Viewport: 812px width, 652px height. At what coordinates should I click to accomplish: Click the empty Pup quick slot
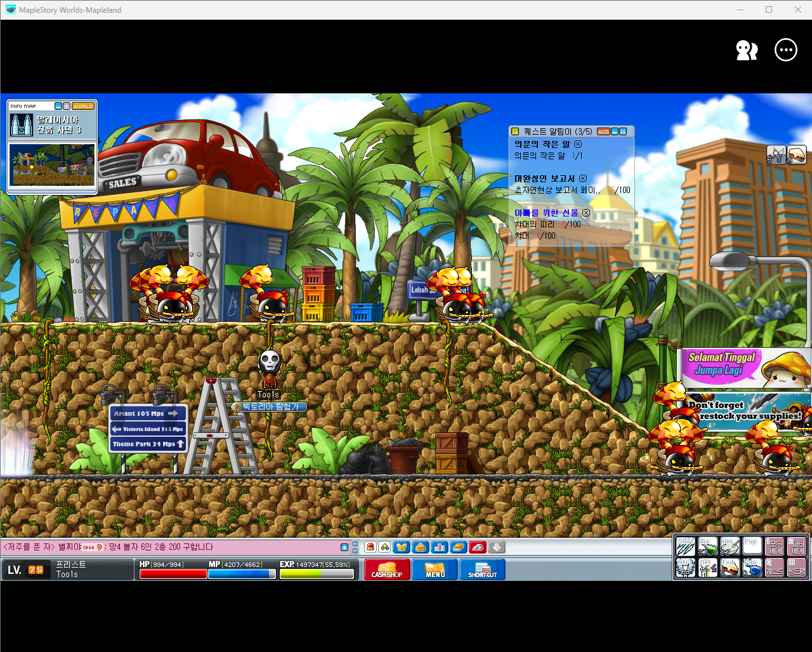[752, 547]
